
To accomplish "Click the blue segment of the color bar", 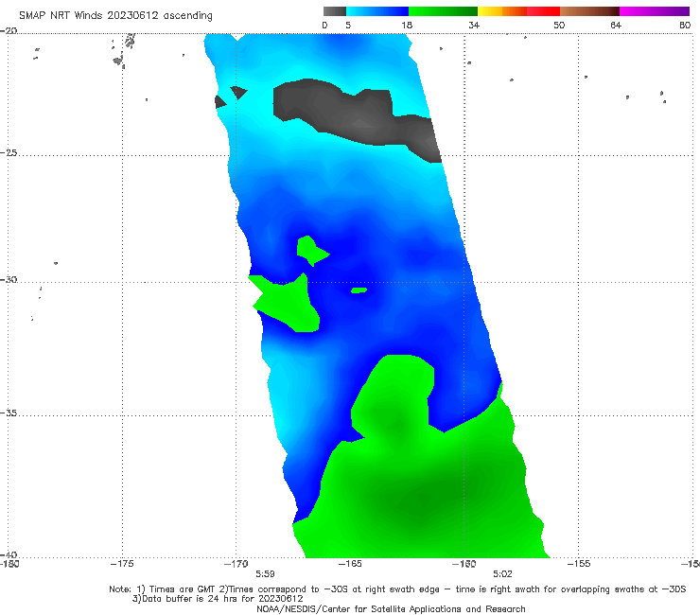I will coord(377,11).
